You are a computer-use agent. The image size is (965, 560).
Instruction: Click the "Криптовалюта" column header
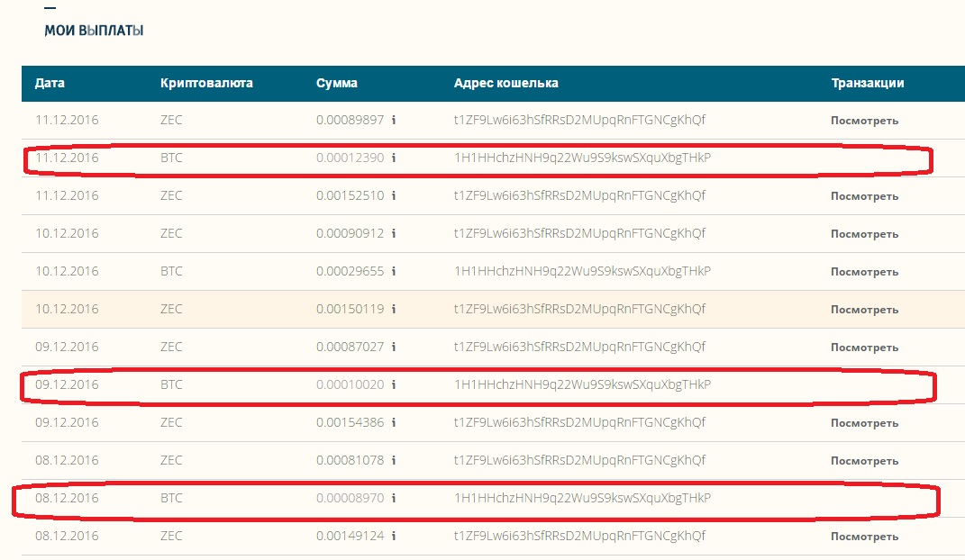click(x=206, y=83)
